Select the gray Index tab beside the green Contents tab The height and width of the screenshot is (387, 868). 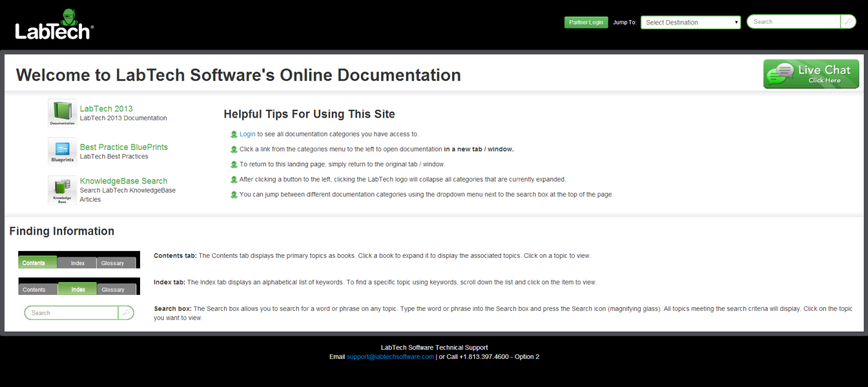click(x=77, y=263)
